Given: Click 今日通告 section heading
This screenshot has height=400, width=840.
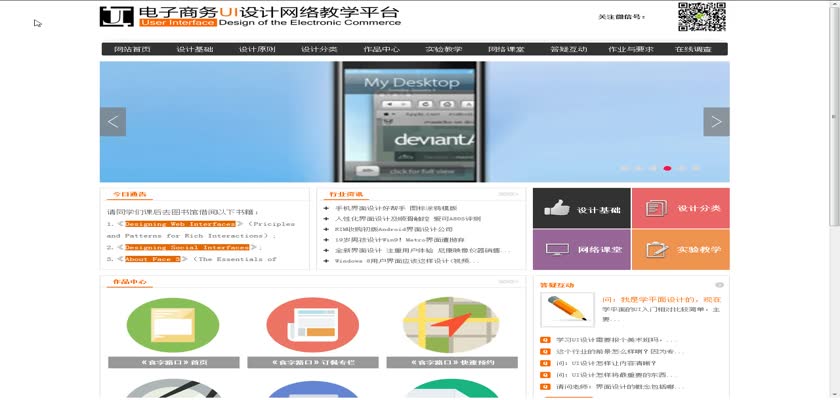Looking at the screenshot, I should (x=129, y=194).
